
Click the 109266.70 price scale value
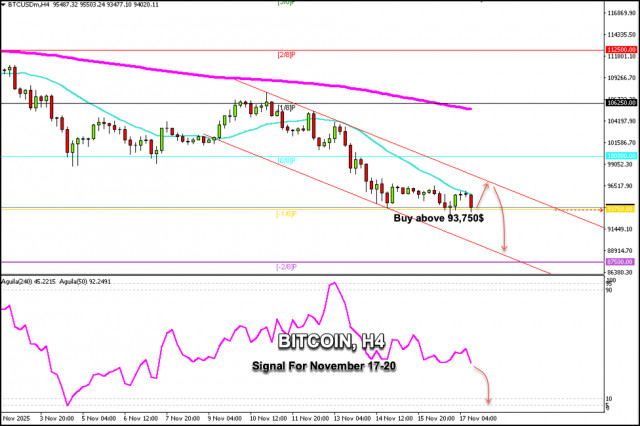tap(622, 78)
